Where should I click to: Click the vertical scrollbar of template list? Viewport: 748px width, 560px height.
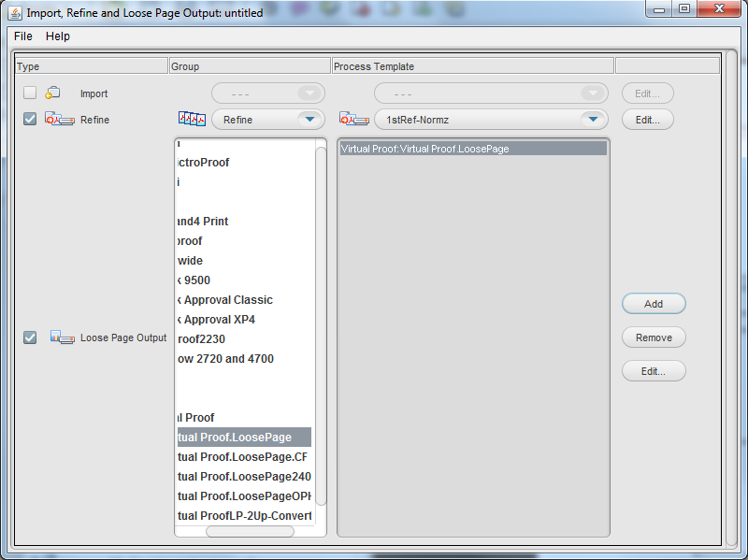click(x=321, y=327)
